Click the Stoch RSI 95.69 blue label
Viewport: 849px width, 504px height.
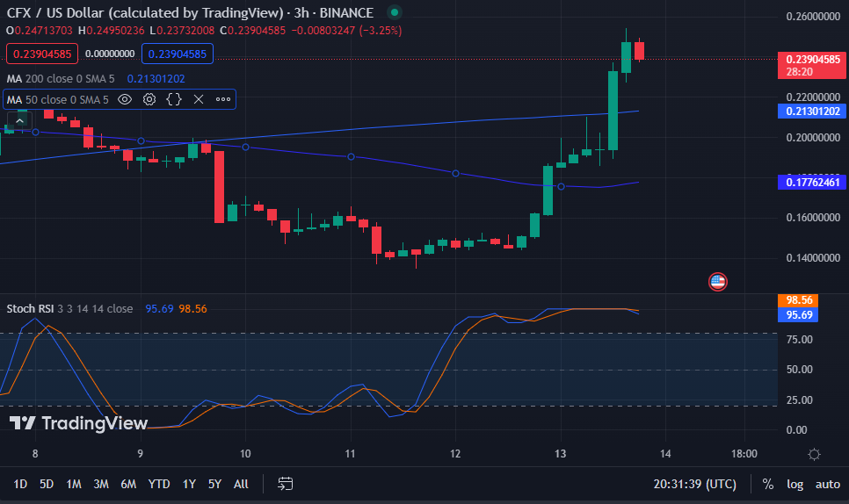click(798, 314)
